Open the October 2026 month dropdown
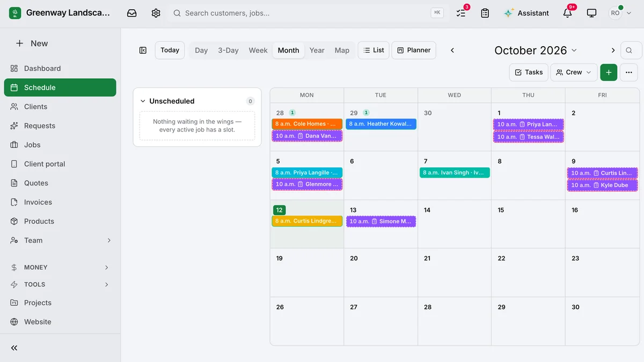The image size is (644, 362). click(x=536, y=50)
